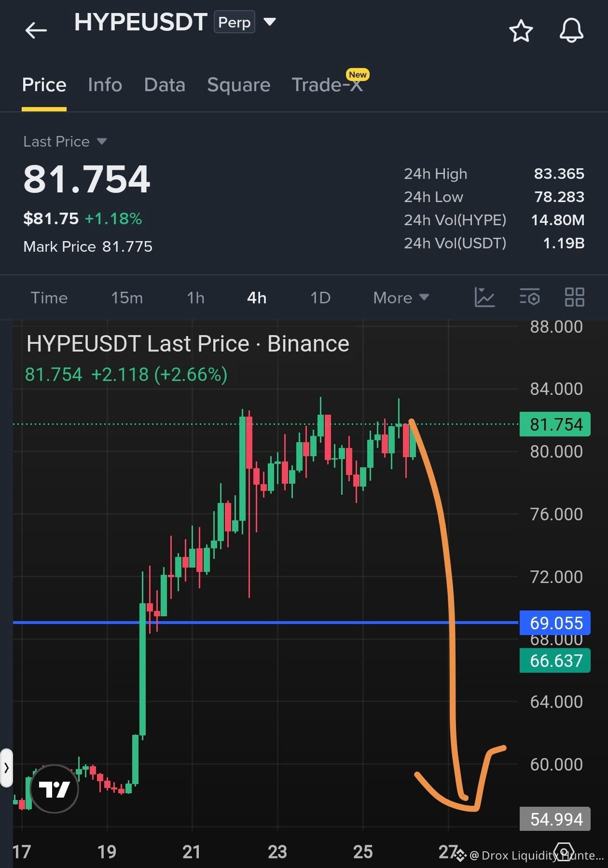Select the 15m timeframe
Viewport: 608px width, 868px height.
click(x=127, y=298)
